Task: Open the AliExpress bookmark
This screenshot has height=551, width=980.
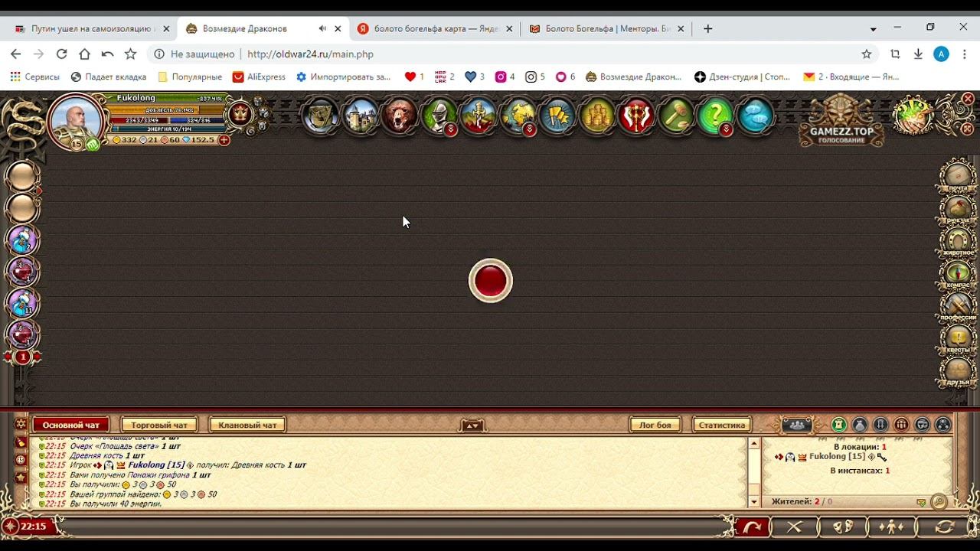Action: [x=259, y=77]
